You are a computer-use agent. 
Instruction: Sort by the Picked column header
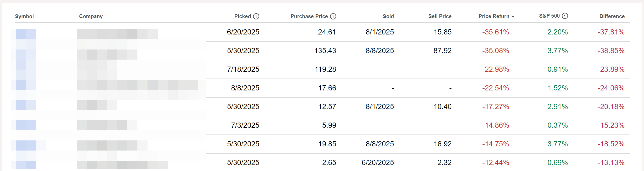click(x=242, y=16)
